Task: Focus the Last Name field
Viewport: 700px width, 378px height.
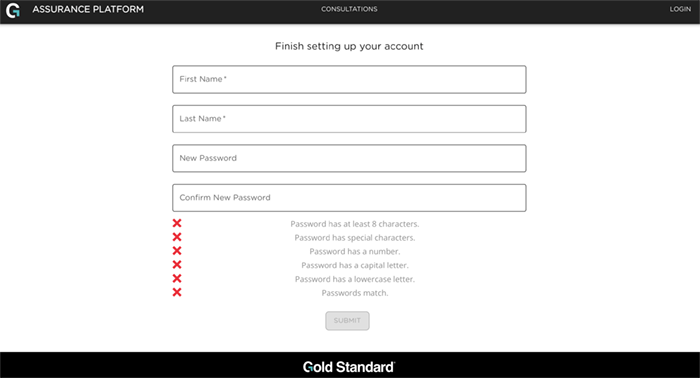Action: click(x=349, y=119)
